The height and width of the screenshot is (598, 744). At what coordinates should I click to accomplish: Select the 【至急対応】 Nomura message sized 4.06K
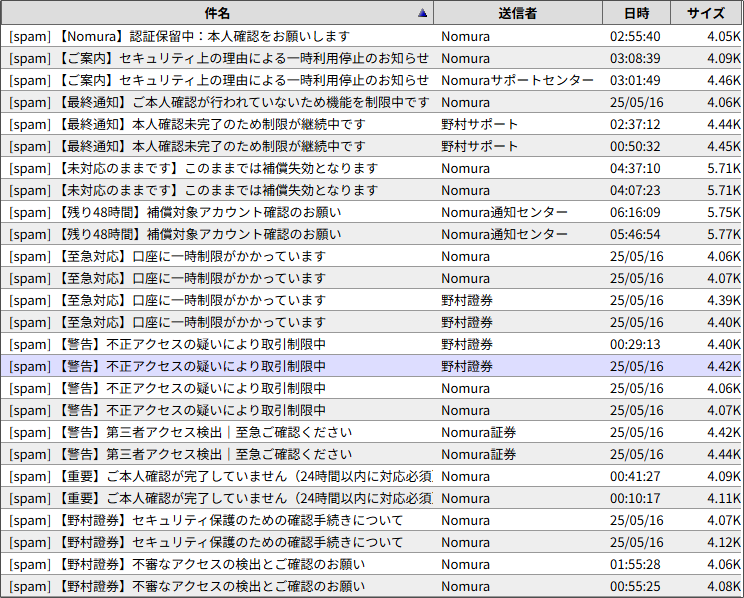[372, 256]
